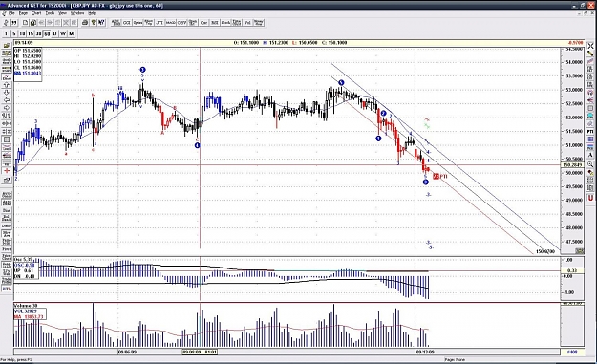Screen dimensions: 597x364
Task: Switch chart to 5-minute timeframe
Action: [14, 33]
